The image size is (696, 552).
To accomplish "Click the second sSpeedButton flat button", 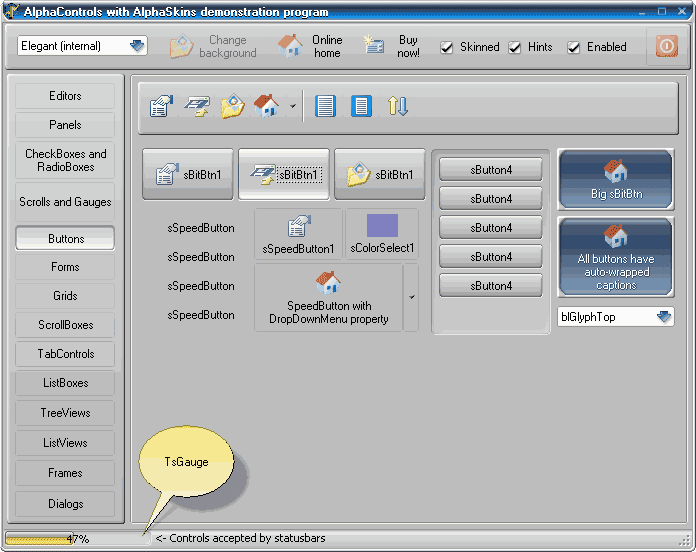I will point(201,257).
